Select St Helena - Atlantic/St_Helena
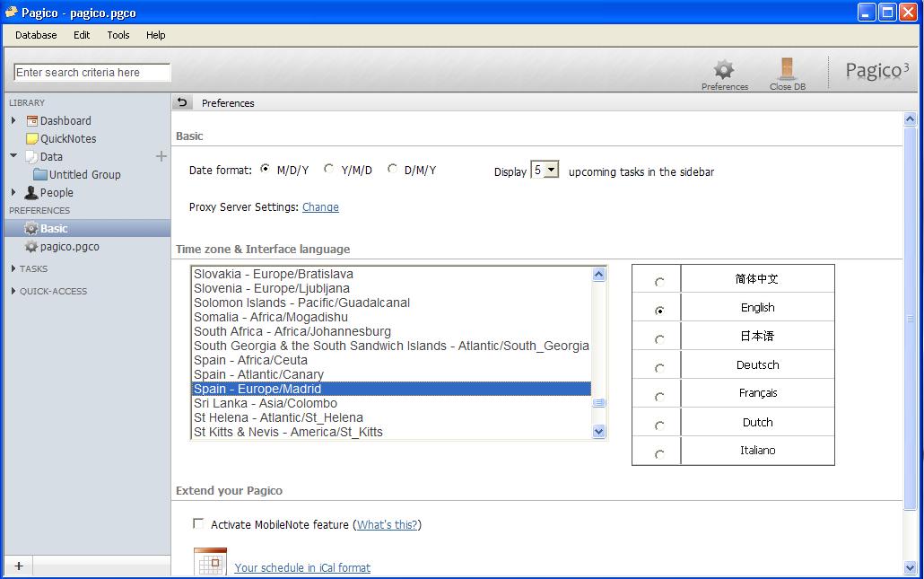Screen dimensions: 924x579 pyautogui.click(x=392, y=417)
